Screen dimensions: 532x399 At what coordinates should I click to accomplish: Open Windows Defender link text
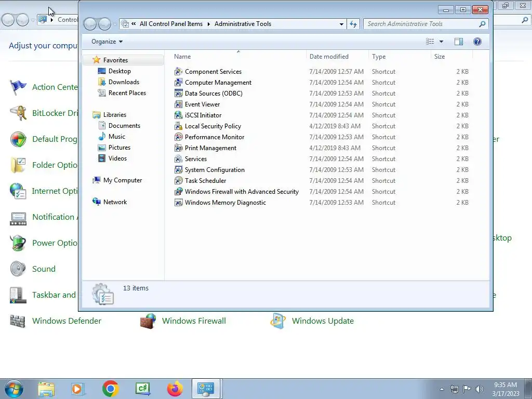coord(66,321)
